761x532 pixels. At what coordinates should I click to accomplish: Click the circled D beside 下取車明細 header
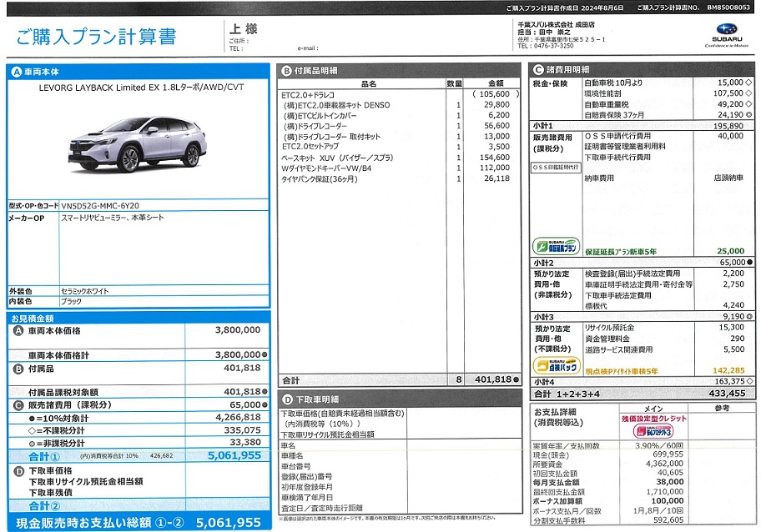287,399
